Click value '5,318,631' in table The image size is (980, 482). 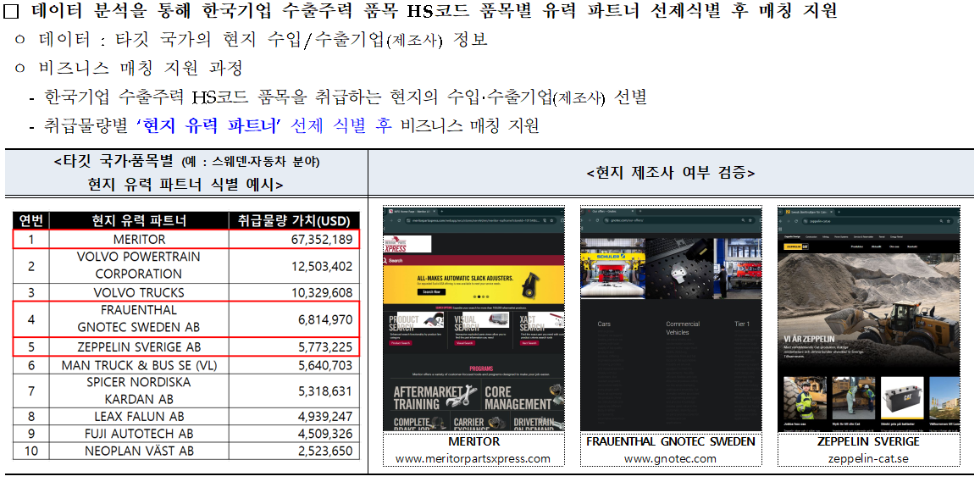[x=325, y=391]
